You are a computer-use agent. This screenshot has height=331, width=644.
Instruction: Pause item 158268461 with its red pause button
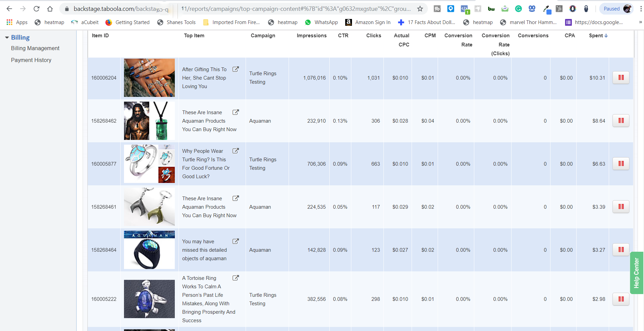[621, 207]
